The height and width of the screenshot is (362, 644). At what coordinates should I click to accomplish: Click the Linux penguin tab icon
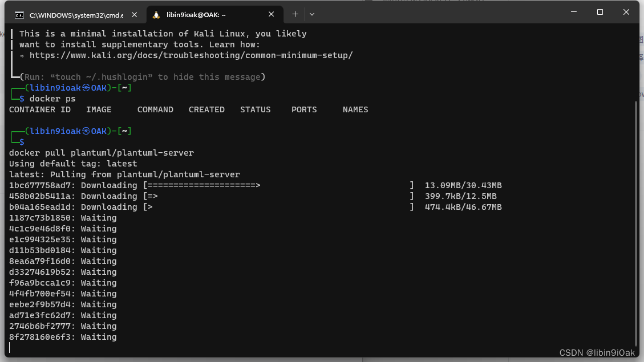(x=156, y=14)
